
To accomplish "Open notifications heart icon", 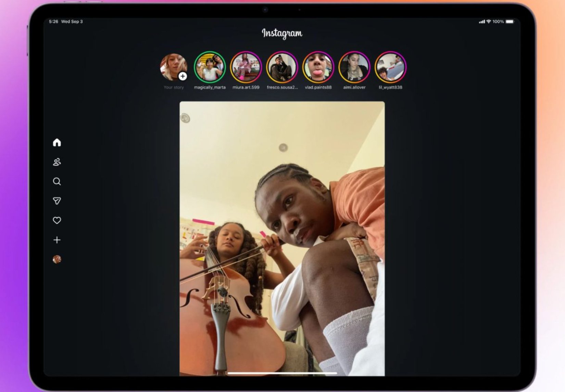I will [57, 220].
